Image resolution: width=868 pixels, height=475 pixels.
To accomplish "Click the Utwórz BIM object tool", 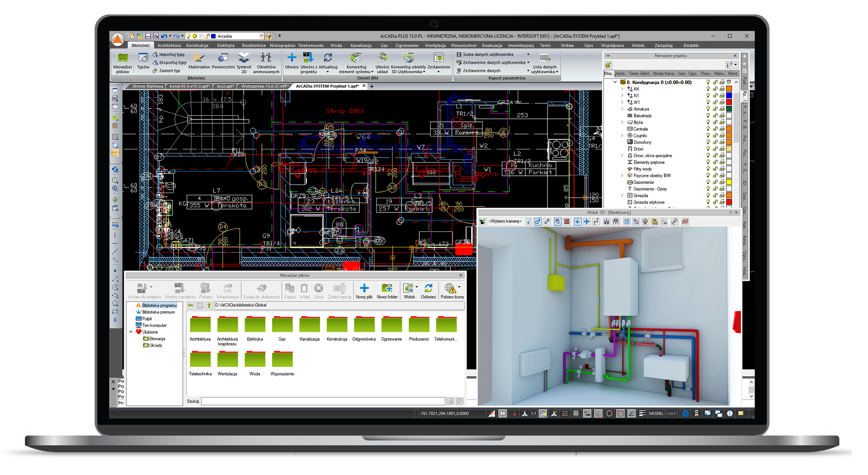I will [x=292, y=61].
